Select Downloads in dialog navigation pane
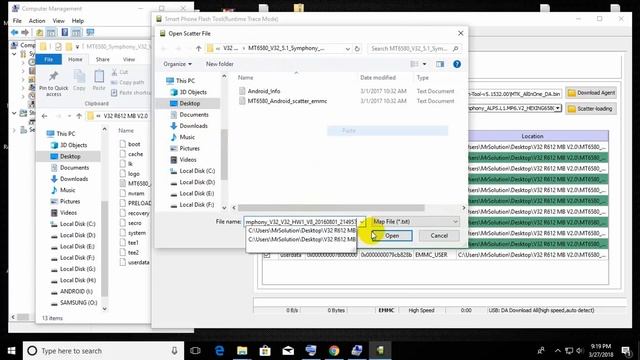 pos(193,126)
